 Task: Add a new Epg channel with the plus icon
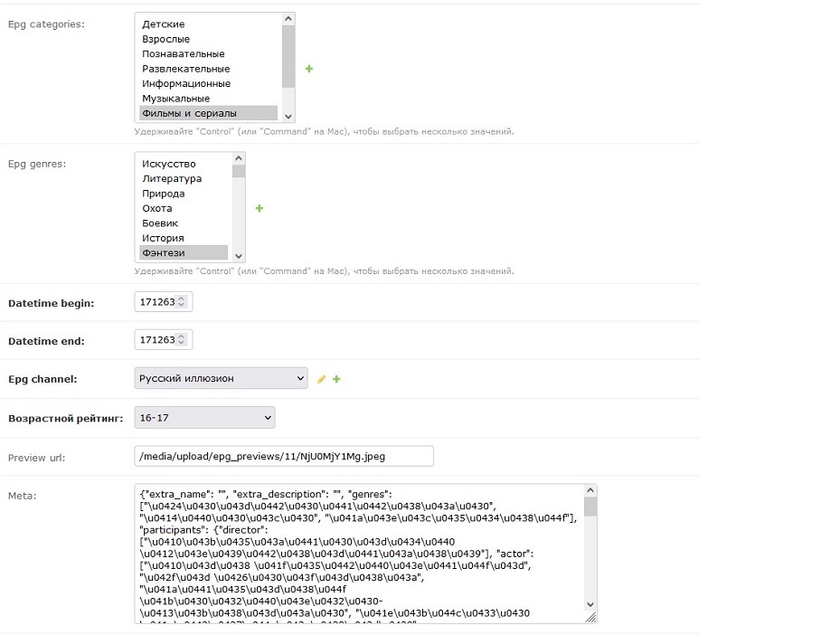click(336, 379)
